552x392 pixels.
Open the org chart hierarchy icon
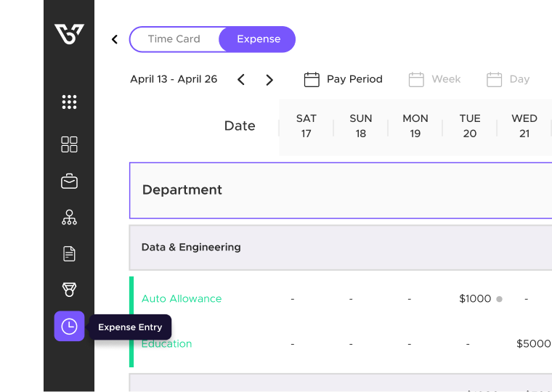tap(69, 217)
